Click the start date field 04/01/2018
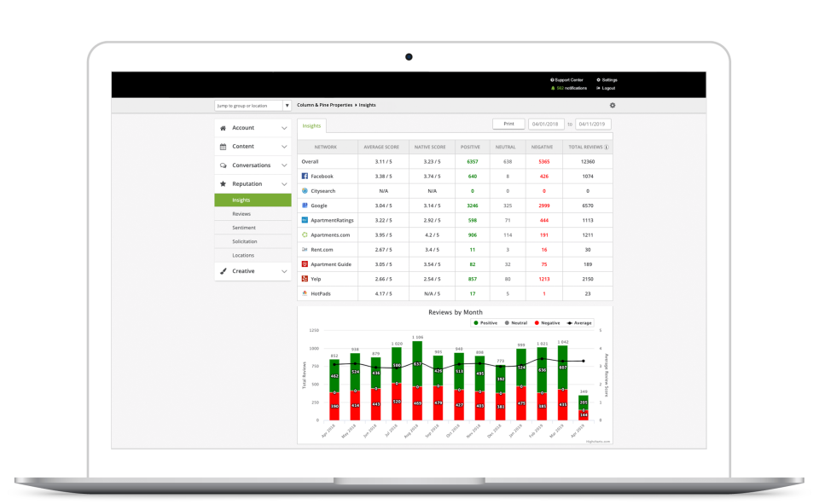 (545, 124)
